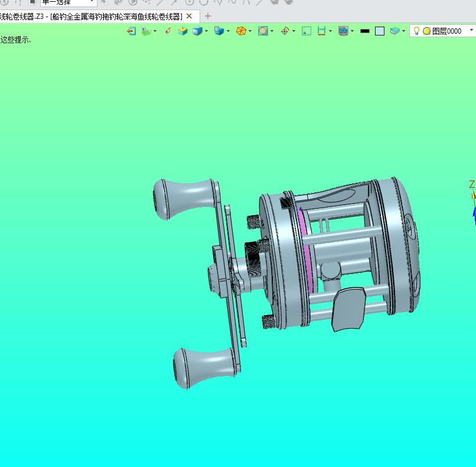Click the dimension measure bracket icon
The width and height of the screenshot is (476, 467).
pos(321,31)
